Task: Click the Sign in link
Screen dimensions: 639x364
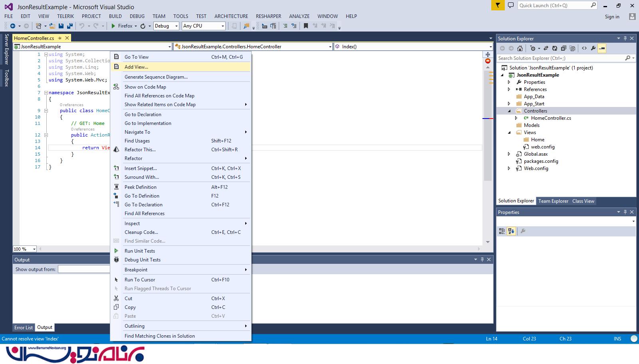Action: pos(612,17)
